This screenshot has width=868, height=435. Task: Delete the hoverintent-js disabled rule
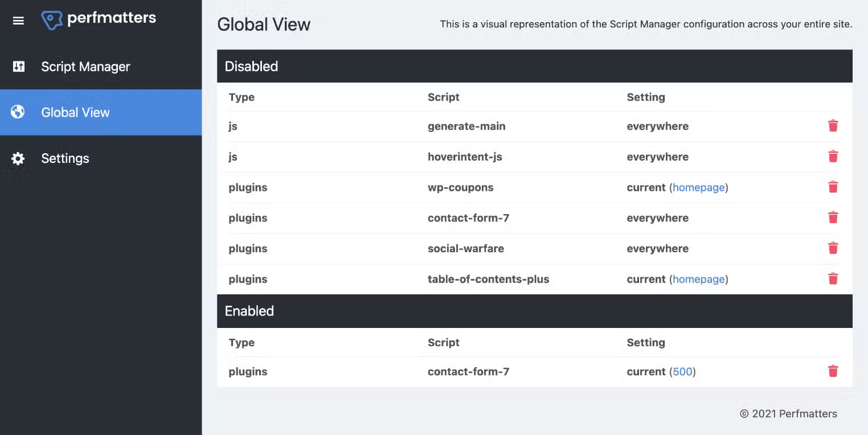[833, 156]
